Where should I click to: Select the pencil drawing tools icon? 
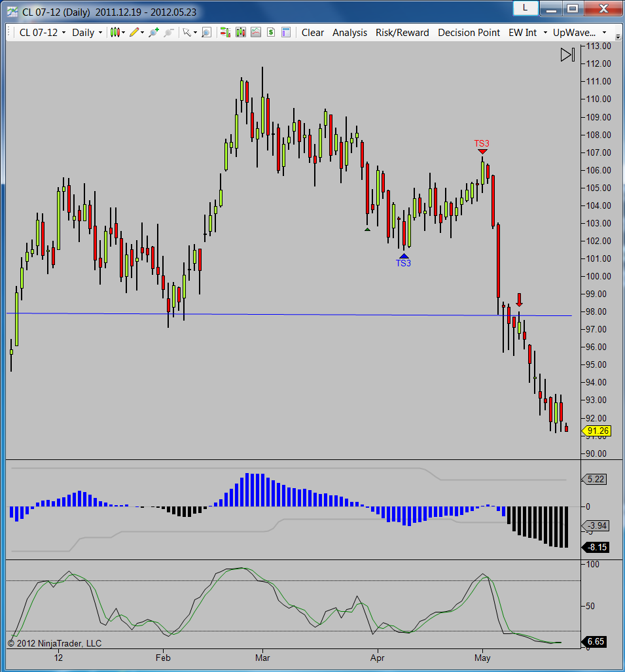pos(134,33)
